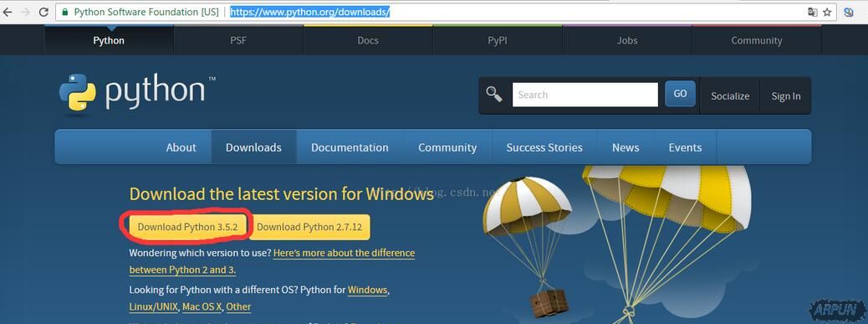The image size is (868, 324).
Task: Open the Downloads navigation menu
Action: coord(253,147)
